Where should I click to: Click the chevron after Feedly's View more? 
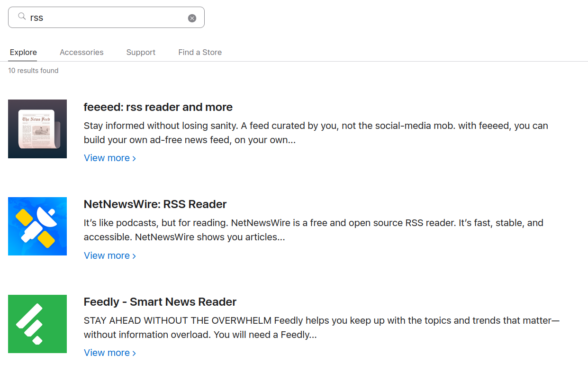coord(134,353)
